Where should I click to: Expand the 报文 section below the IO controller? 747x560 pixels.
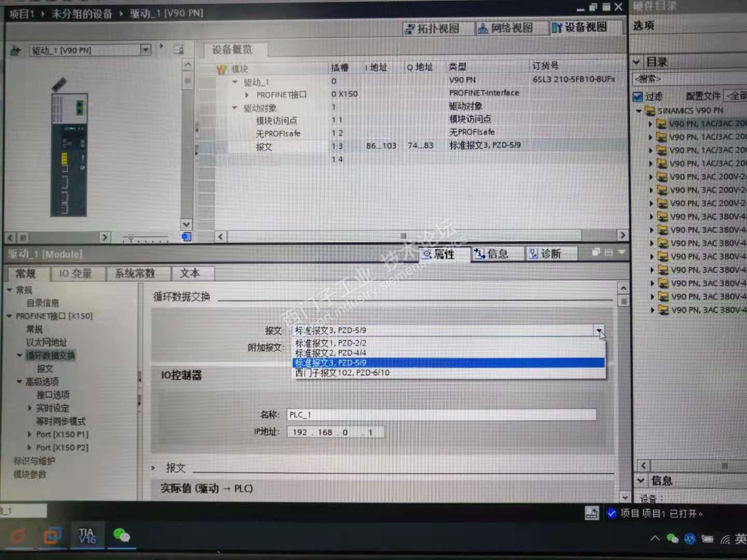[153, 468]
